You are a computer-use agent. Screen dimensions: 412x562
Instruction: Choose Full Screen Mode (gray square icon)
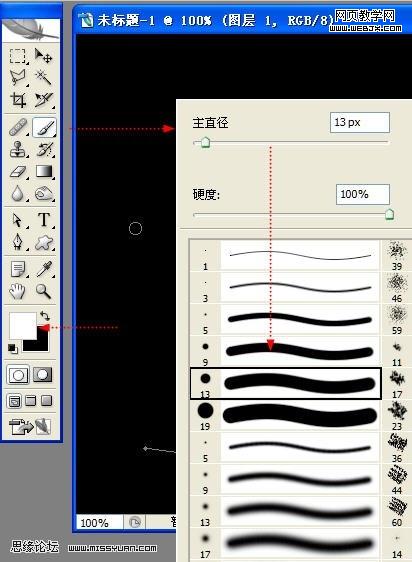47,400
